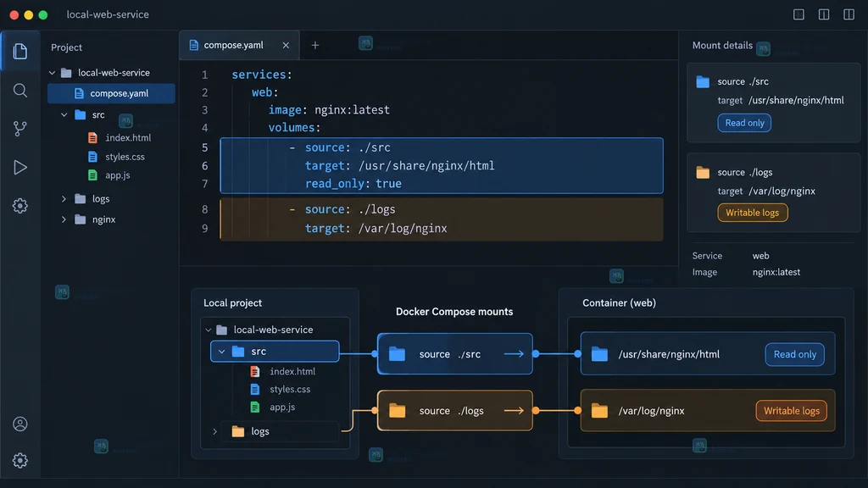
Task: Click the folder icon beside /var/log/nginx
Action: pos(599,411)
